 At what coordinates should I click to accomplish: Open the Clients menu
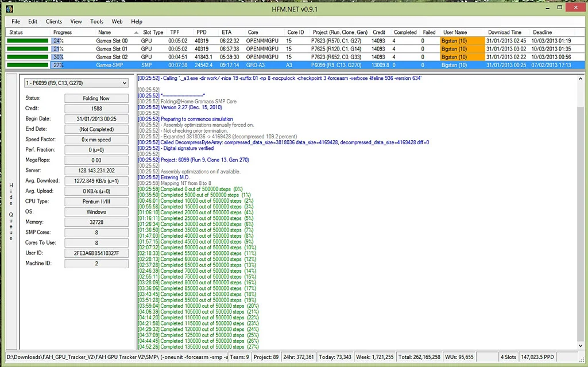click(x=54, y=21)
